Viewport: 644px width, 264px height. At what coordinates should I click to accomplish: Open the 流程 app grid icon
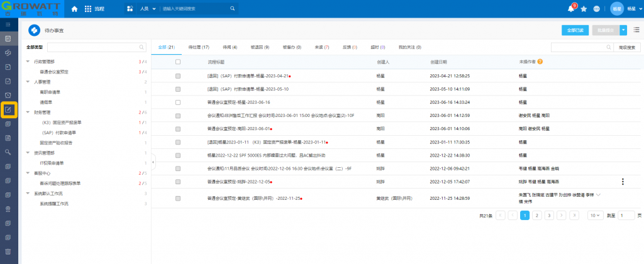[x=88, y=9]
